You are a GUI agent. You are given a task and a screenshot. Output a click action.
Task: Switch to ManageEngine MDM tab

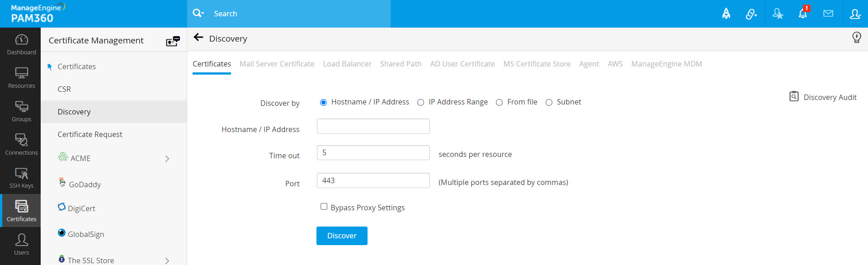tap(666, 64)
